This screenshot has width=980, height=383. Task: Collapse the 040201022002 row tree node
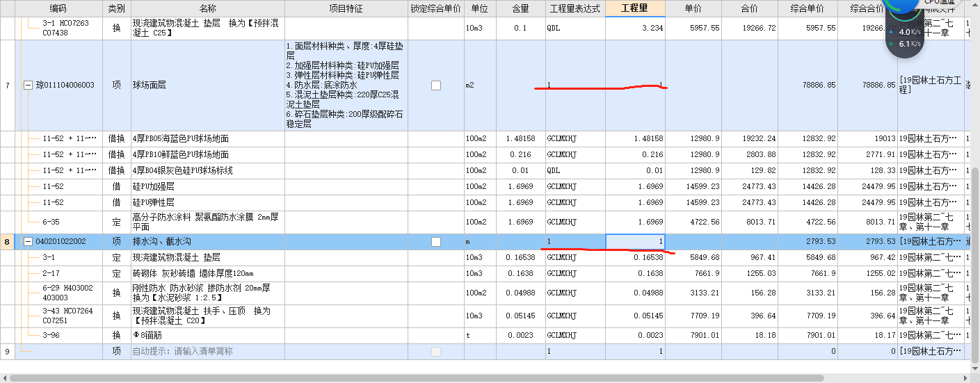28,241
